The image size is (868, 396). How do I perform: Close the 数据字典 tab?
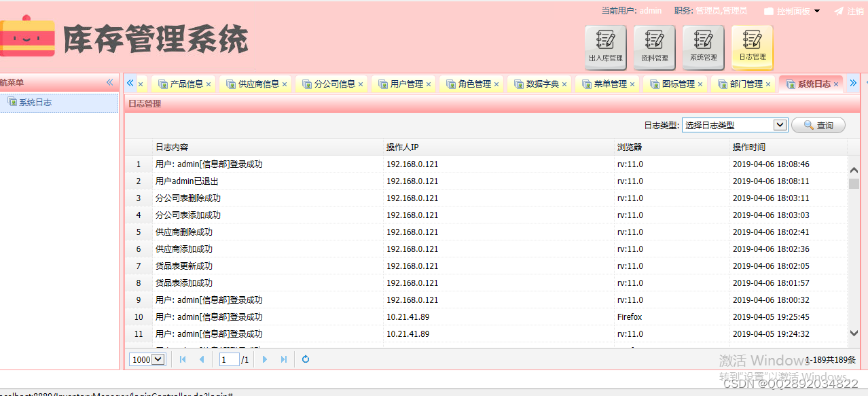tap(564, 83)
